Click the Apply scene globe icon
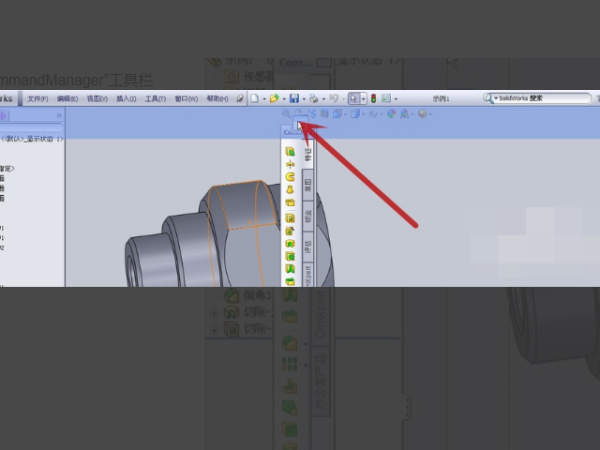Image resolution: width=600 pixels, height=450 pixels. click(404, 115)
